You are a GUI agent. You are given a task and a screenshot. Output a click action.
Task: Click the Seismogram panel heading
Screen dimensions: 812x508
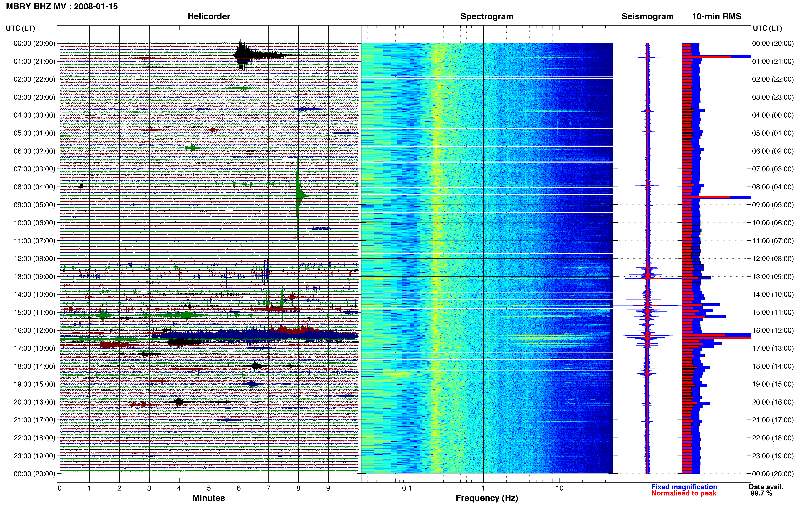pyautogui.click(x=648, y=16)
